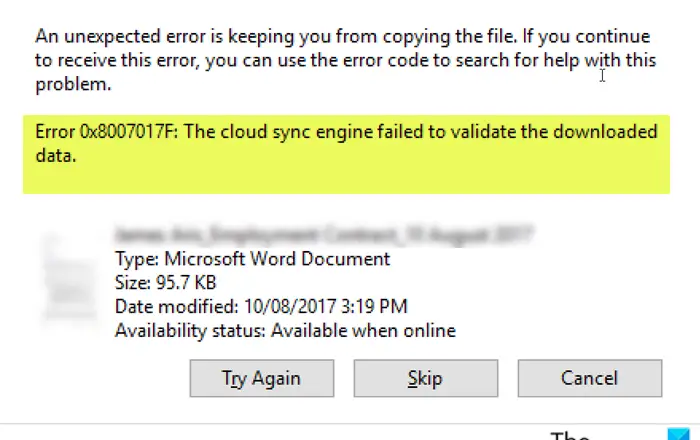Click the 'Date modified' label
700x440 pixels.
tap(176, 307)
